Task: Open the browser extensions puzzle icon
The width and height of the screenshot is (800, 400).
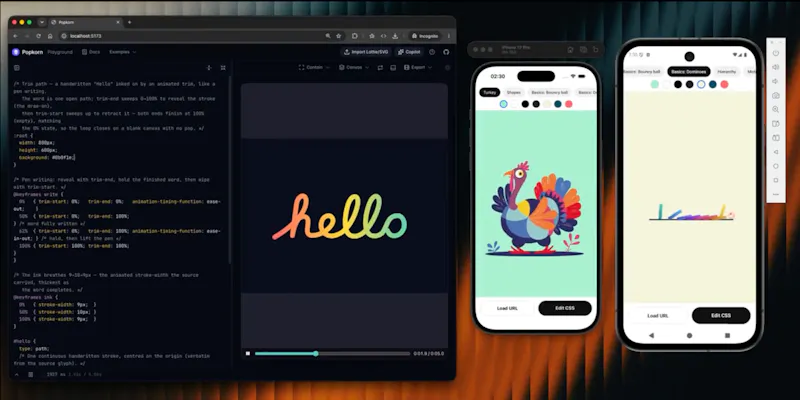Action: 355,36
